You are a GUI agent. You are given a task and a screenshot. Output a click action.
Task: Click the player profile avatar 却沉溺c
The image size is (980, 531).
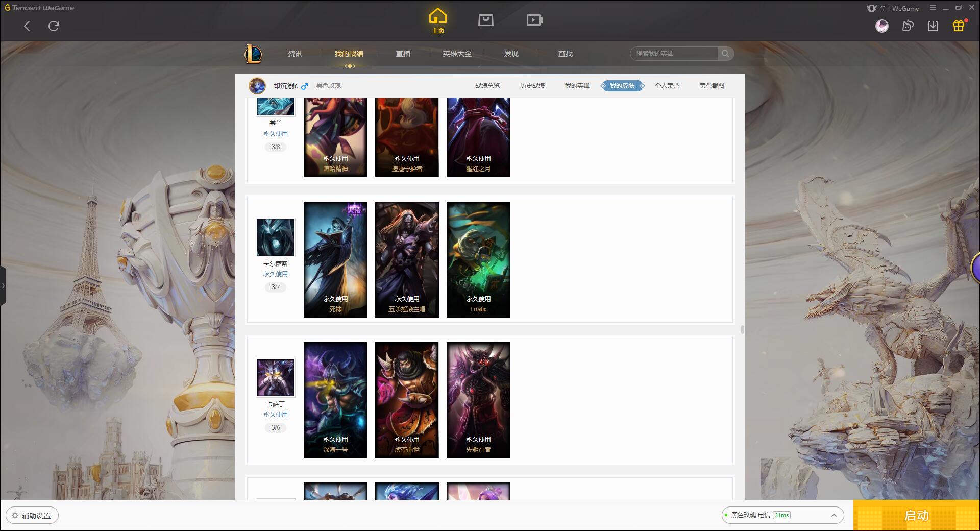point(257,86)
